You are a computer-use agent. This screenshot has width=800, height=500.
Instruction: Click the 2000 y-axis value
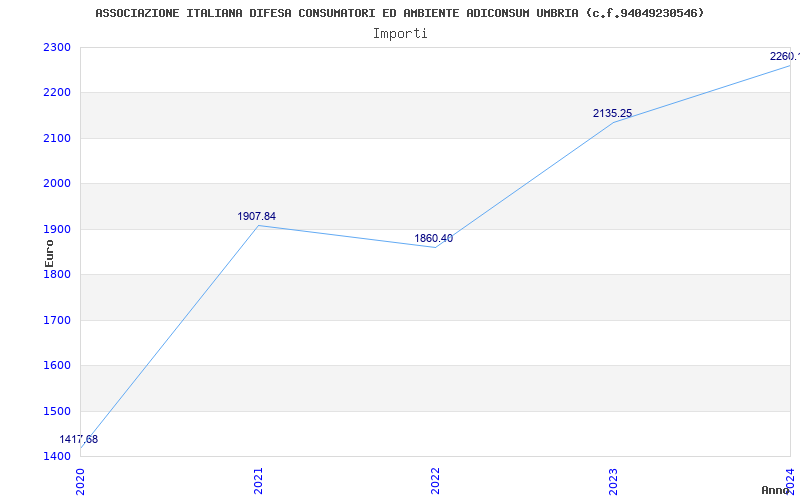pos(57,184)
